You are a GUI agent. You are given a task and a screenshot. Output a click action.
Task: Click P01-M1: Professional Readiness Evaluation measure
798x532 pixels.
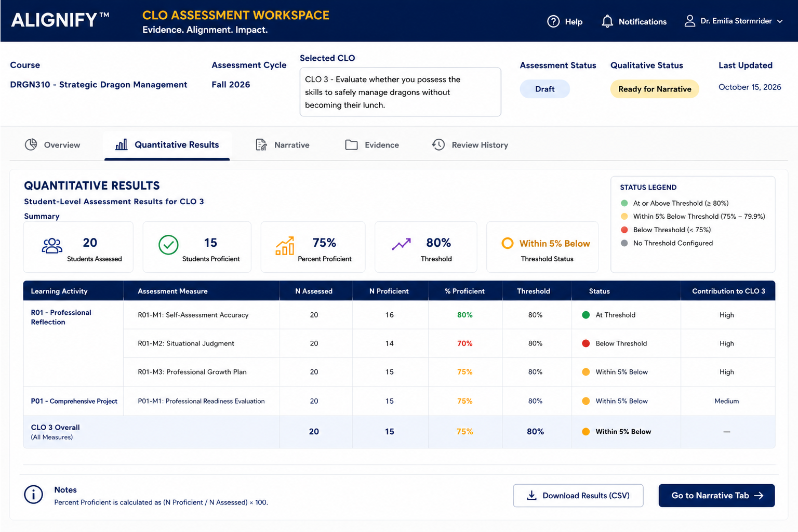[x=201, y=401]
